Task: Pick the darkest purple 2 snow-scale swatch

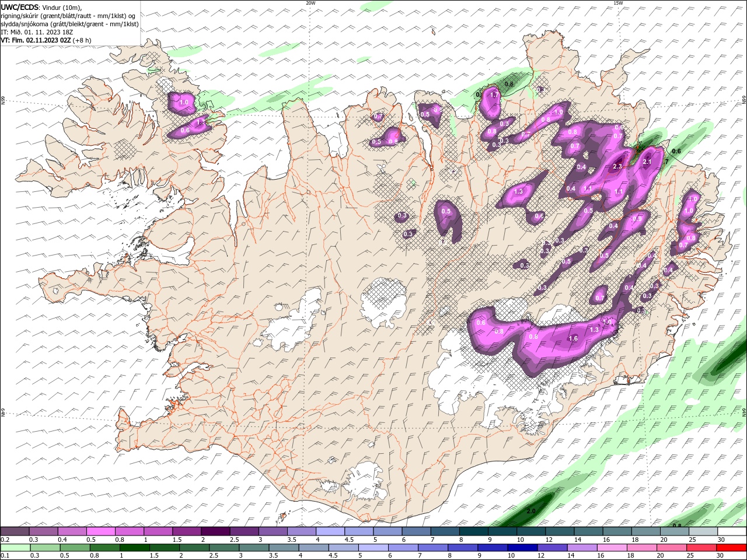Action: [x=215, y=531]
